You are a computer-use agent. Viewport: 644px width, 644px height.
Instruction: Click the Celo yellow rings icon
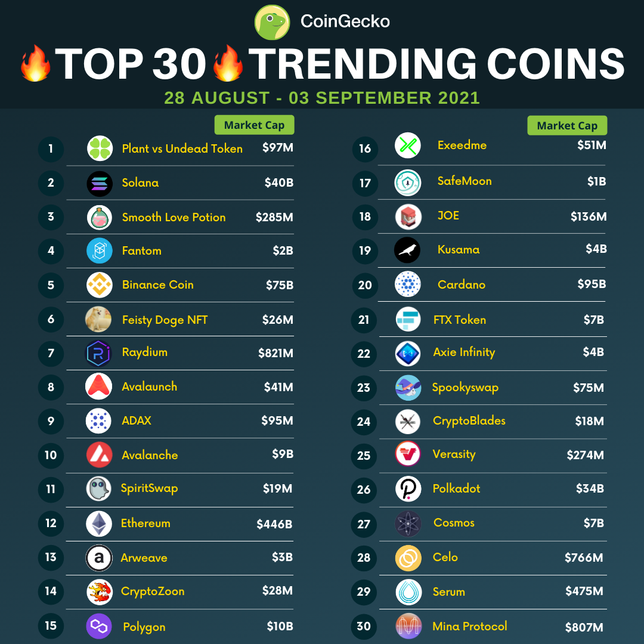pyautogui.click(x=408, y=558)
